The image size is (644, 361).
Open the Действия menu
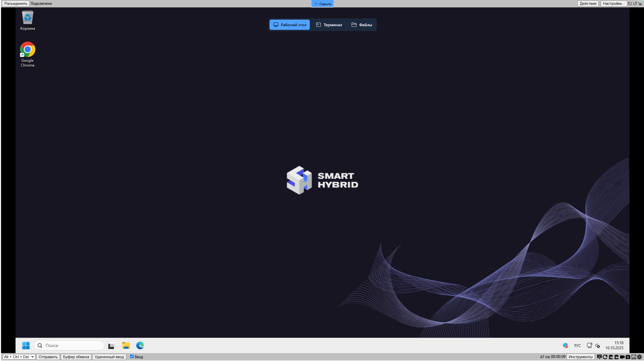[588, 3]
